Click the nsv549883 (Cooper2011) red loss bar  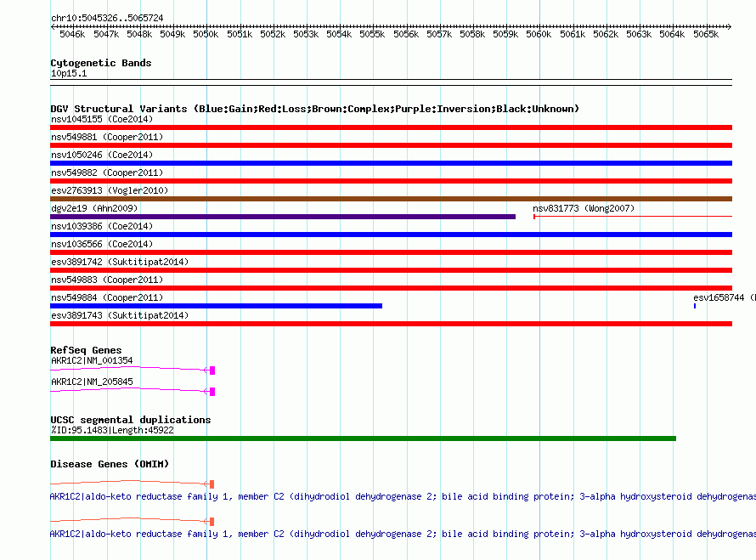[391, 288]
